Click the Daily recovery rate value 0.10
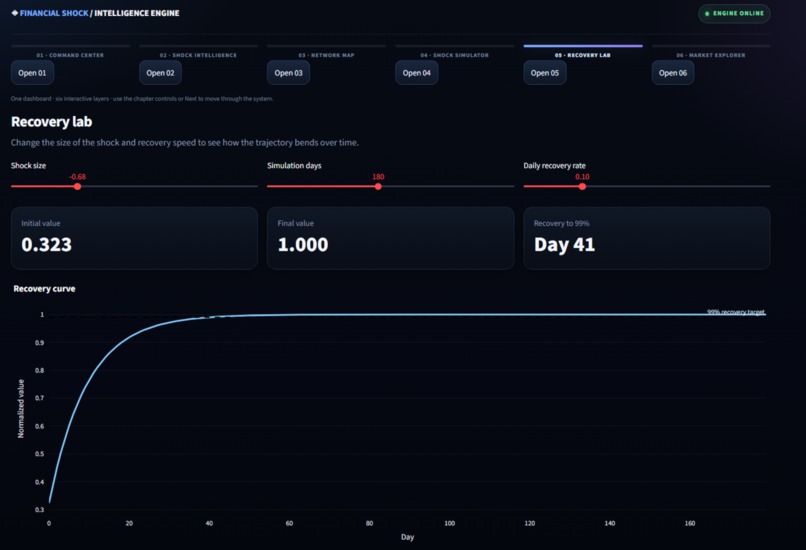This screenshot has height=550, width=806. click(x=582, y=177)
